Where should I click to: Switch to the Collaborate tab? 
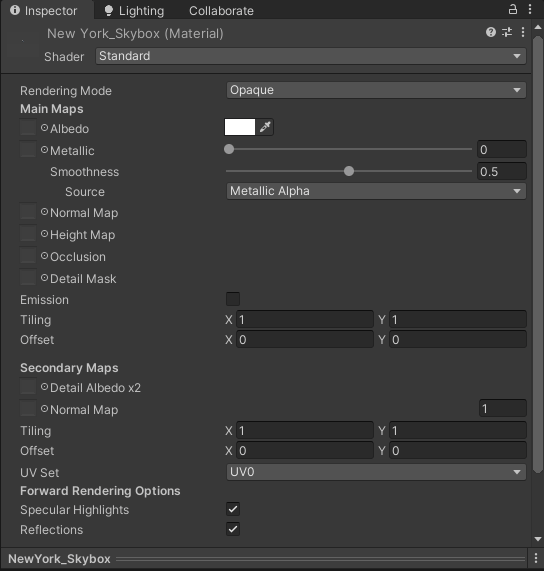(221, 11)
